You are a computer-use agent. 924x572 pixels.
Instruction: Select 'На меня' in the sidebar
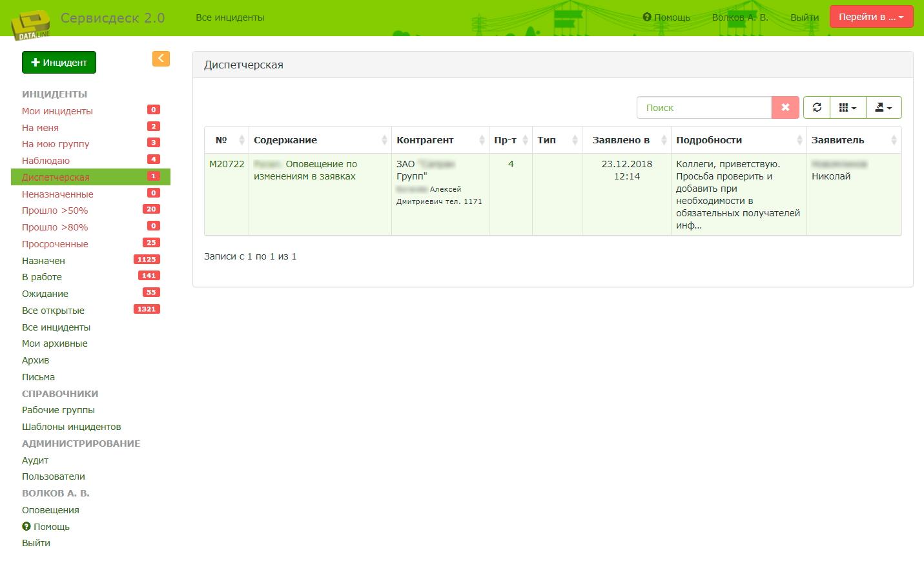point(40,128)
